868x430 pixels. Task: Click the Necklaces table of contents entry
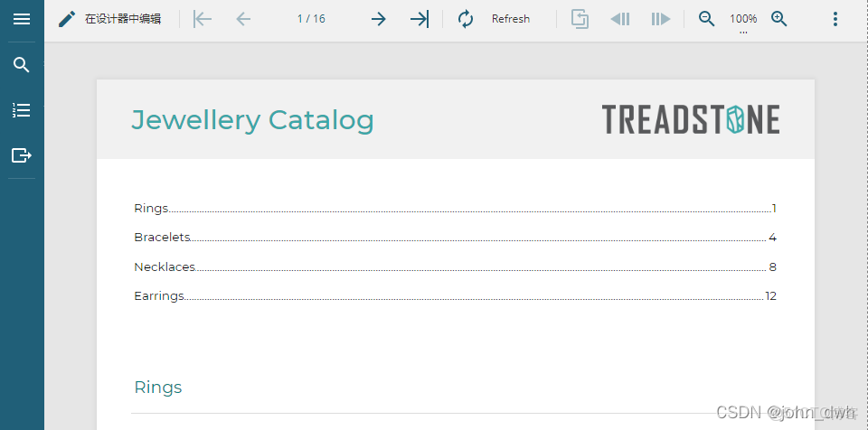455,266
